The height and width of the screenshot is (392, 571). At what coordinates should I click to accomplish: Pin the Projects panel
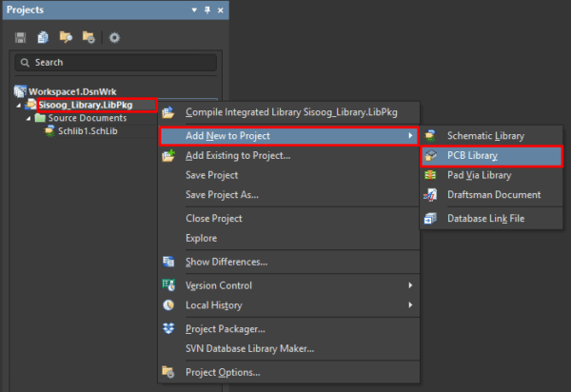[x=207, y=10]
